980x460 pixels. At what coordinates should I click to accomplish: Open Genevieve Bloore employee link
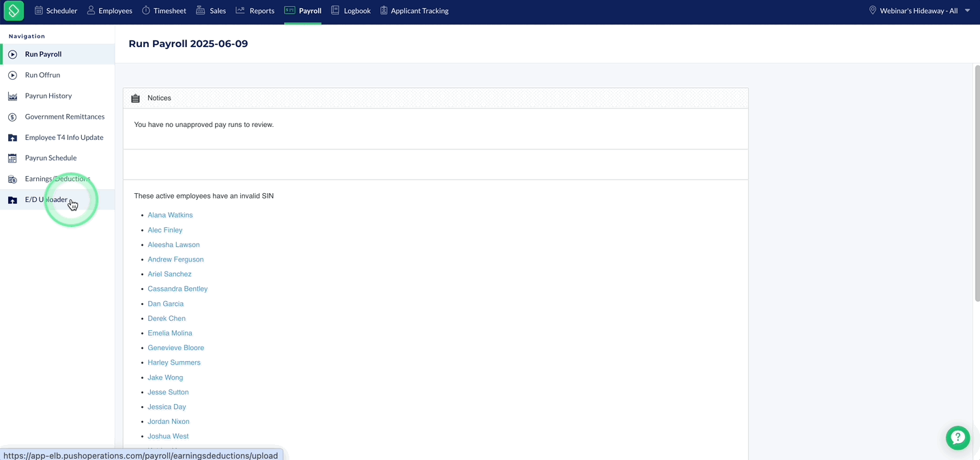pos(175,348)
